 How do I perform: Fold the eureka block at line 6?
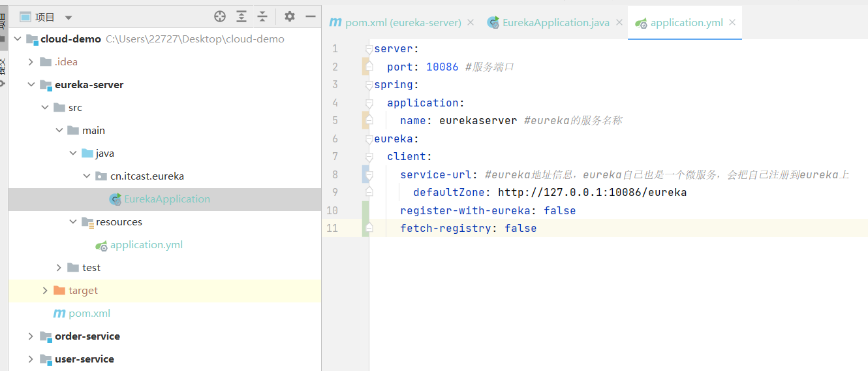tap(369, 139)
